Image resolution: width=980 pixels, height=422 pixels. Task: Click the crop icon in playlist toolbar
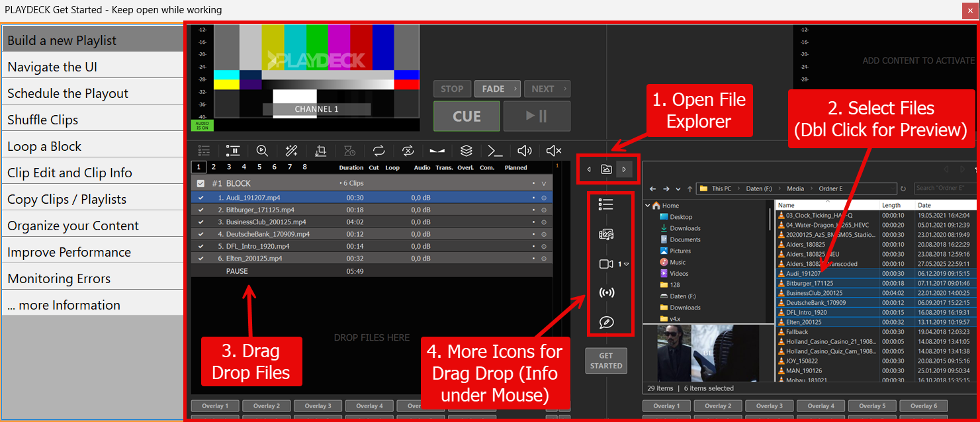point(321,151)
